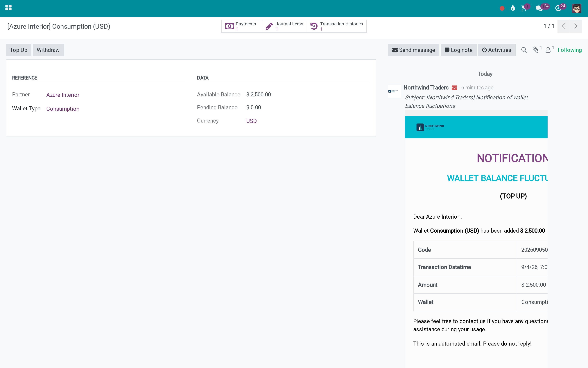The width and height of the screenshot is (588, 368).
Task: Click the red recording dot icon
Action: (502, 8)
